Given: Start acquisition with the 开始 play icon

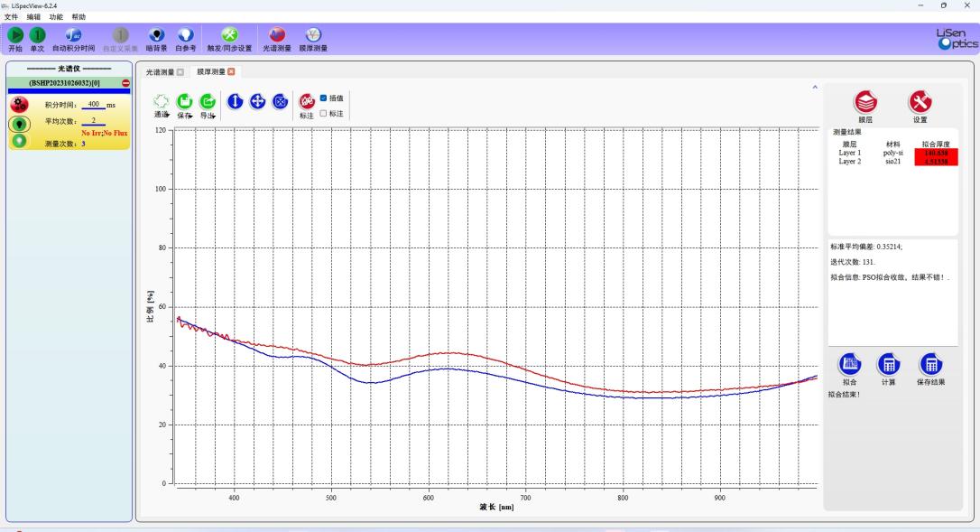Looking at the screenshot, I should (15, 35).
